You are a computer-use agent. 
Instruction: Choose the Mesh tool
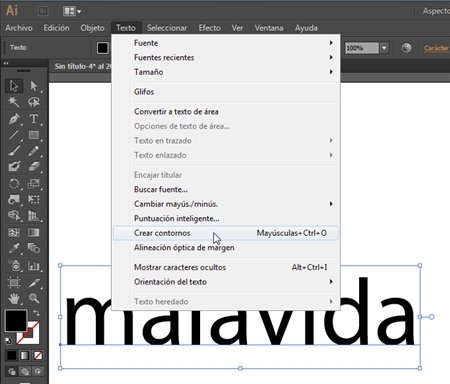pos(14,232)
